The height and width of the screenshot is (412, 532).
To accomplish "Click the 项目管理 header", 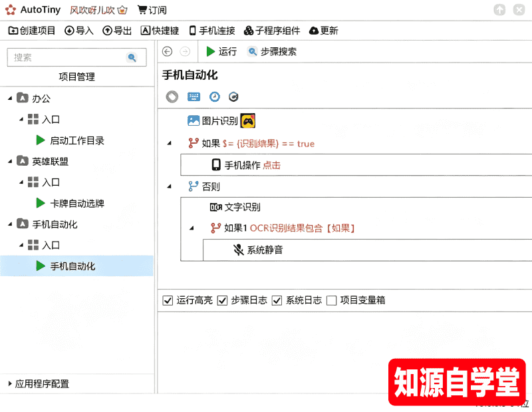I will (x=76, y=77).
